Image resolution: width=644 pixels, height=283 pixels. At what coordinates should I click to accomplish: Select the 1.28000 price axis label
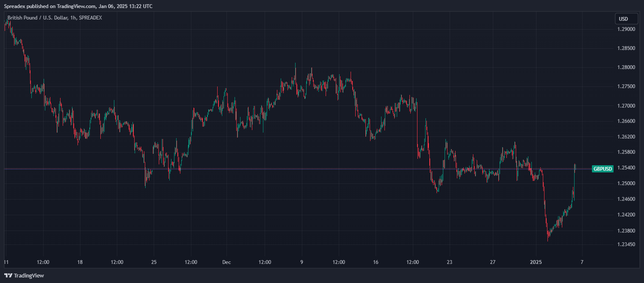click(626, 67)
